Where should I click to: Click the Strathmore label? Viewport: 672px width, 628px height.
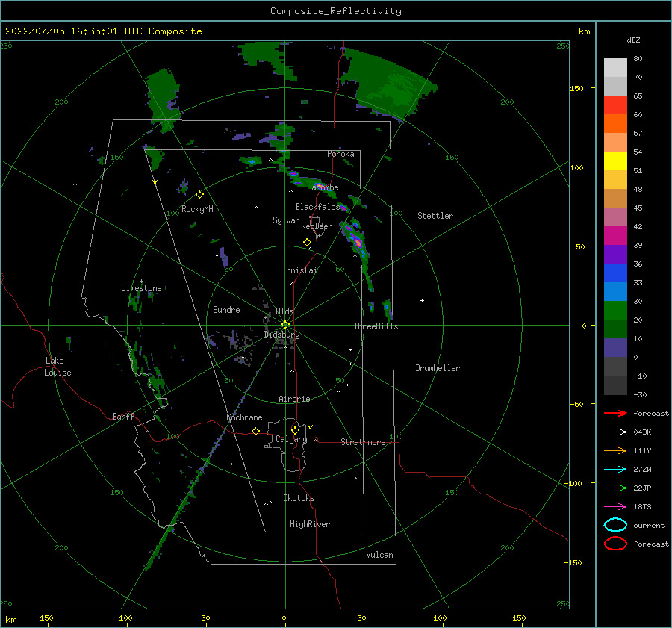(x=363, y=442)
